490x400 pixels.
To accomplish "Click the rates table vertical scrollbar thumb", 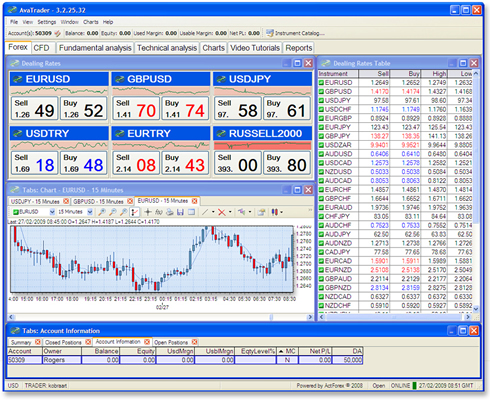I will [476, 150].
